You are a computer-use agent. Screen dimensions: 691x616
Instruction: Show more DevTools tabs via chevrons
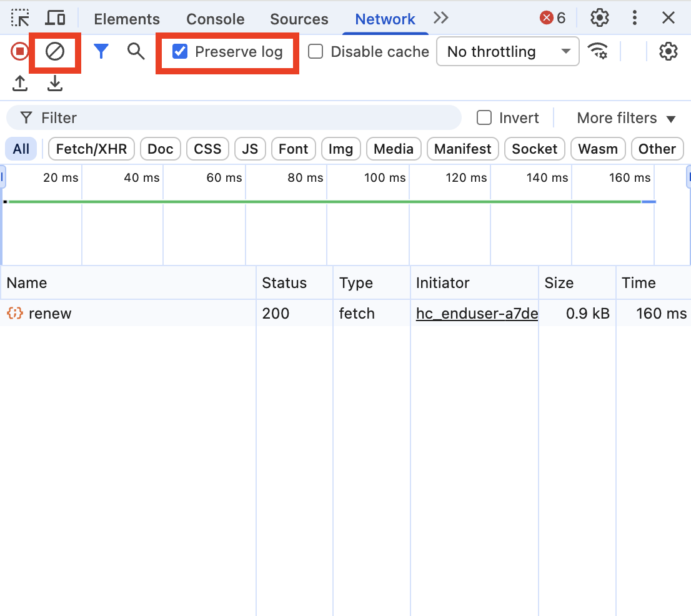[440, 18]
